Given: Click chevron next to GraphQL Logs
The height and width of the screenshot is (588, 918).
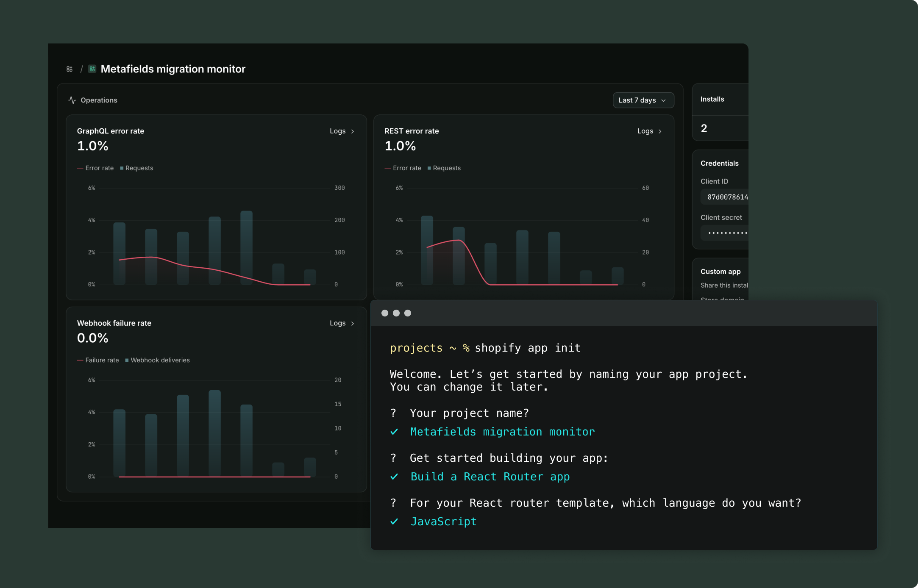Looking at the screenshot, I should 353,131.
